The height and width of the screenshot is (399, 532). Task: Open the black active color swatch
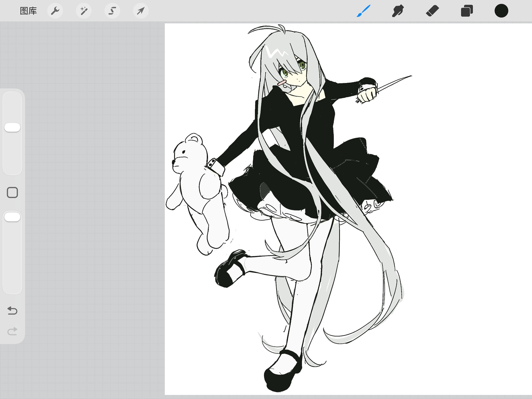501,11
